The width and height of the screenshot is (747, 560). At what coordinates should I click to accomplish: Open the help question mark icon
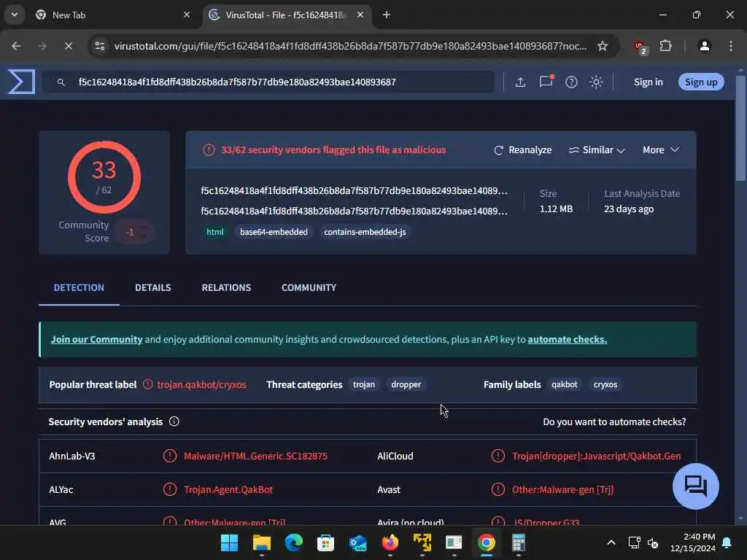point(571,82)
